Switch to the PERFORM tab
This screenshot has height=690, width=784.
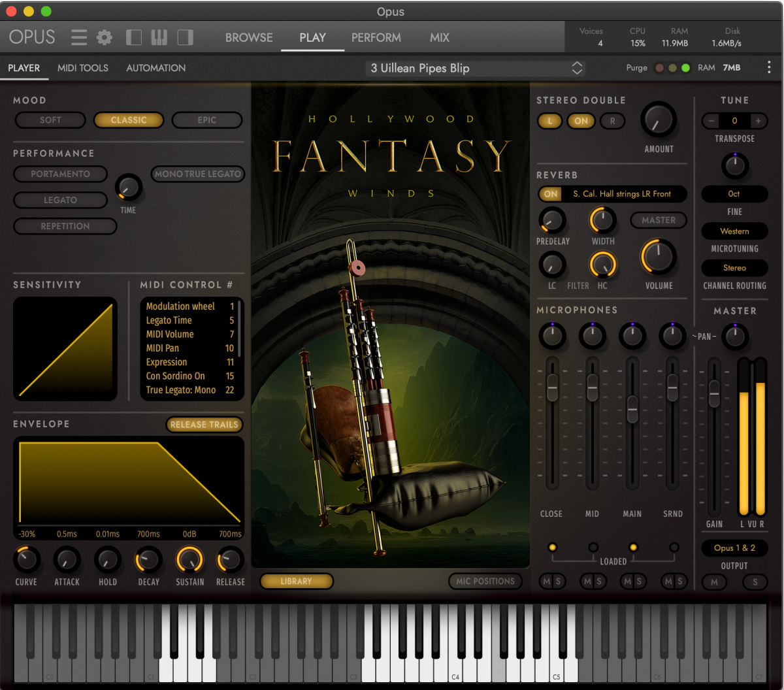[x=376, y=37]
